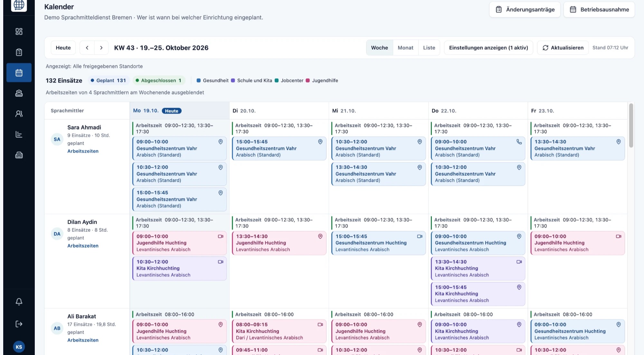Click the Gesundheit legend color
The width and height of the screenshot is (644, 355).
coord(199,81)
